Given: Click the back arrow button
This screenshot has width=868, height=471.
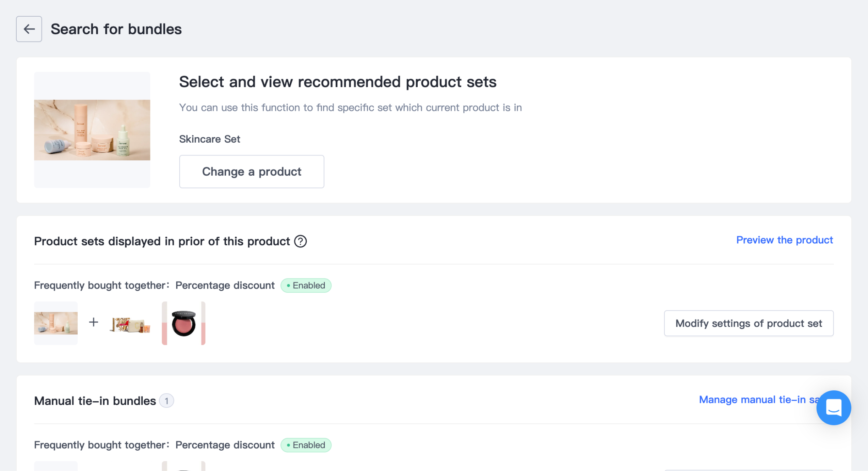Looking at the screenshot, I should point(29,29).
